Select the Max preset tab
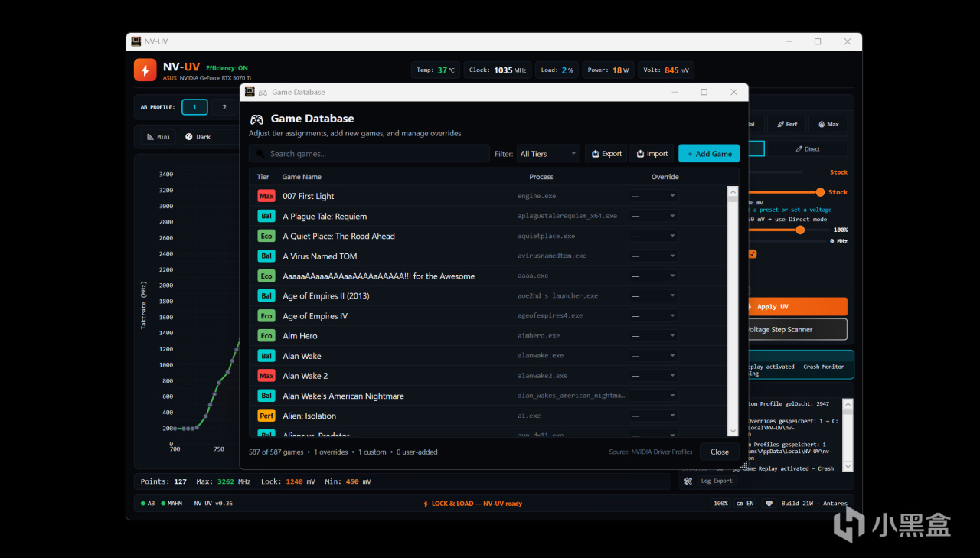Image resolution: width=980 pixels, height=558 pixels. coord(828,124)
